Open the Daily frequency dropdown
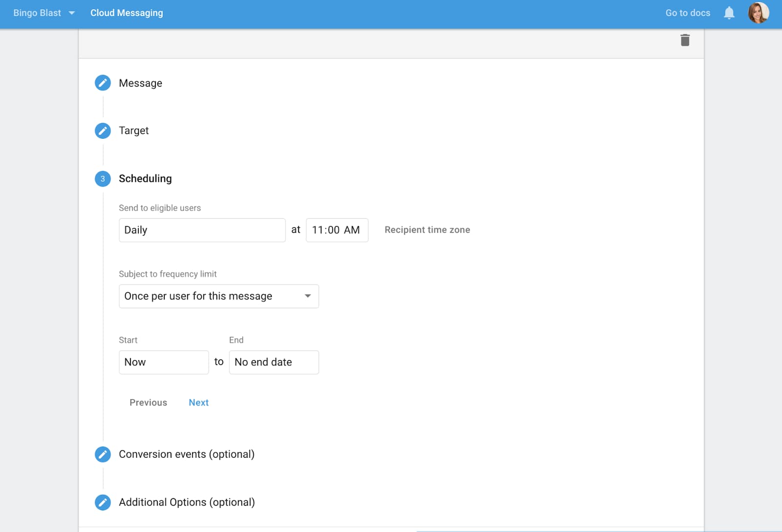 [x=202, y=230]
